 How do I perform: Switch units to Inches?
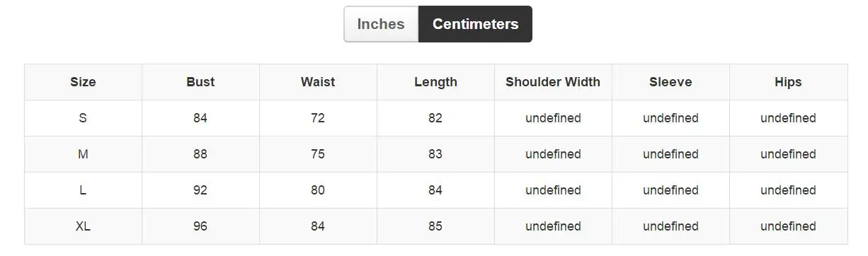point(381,24)
